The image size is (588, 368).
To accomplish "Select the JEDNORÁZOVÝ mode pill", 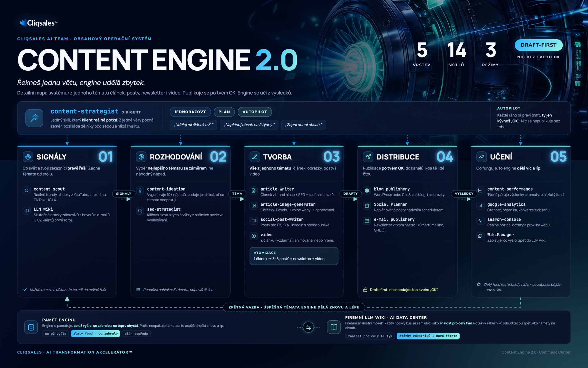I will click(190, 112).
